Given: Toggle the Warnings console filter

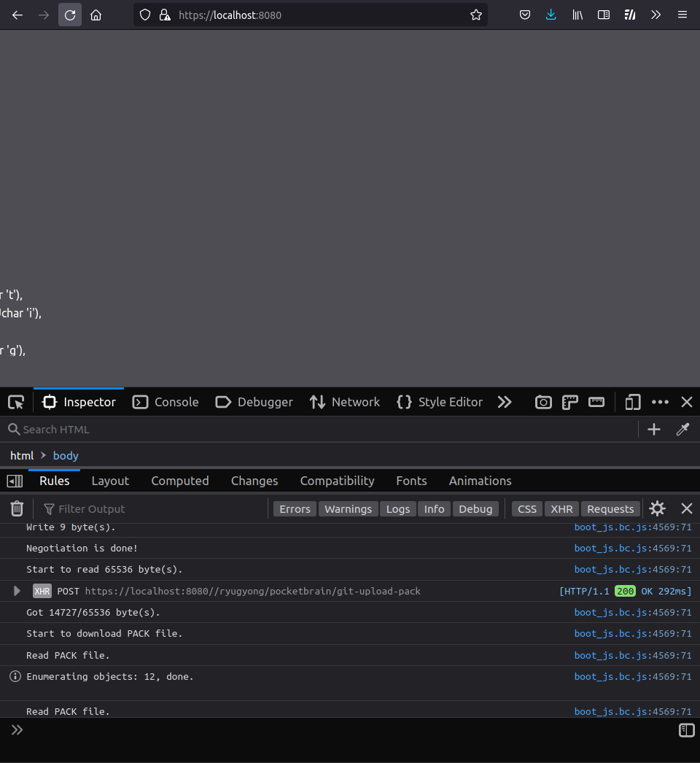Looking at the screenshot, I should pos(348,508).
